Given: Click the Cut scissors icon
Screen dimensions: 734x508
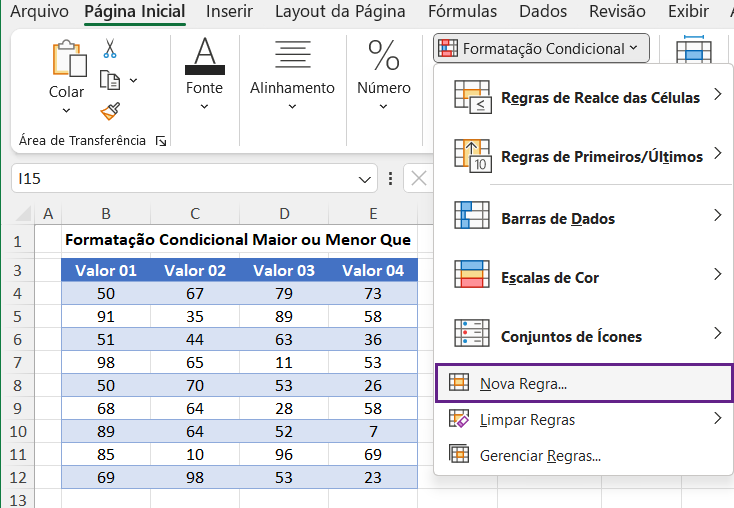Looking at the screenshot, I should pyautogui.click(x=110, y=49).
